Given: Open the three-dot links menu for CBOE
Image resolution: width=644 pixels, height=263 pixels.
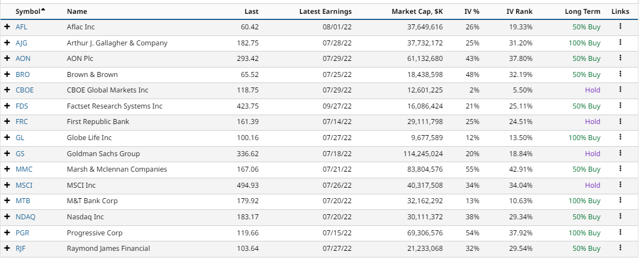Looking at the screenshot, I should coord(620,89).
